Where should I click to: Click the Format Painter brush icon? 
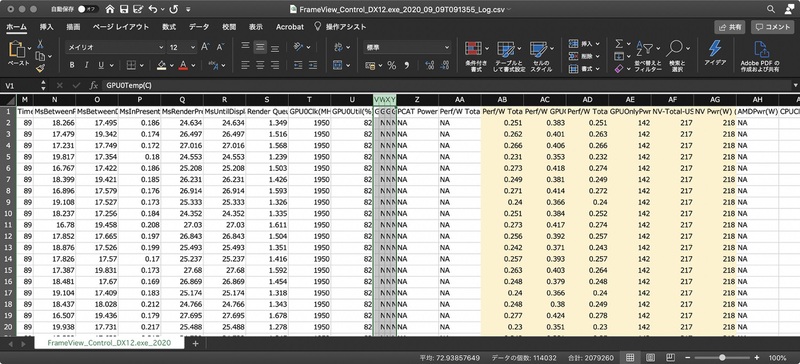[x=40, y=68]
